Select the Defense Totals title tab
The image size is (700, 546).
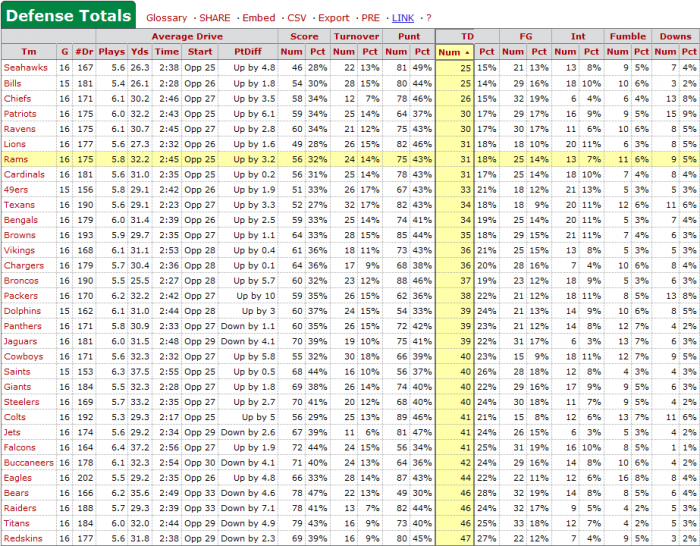click(x=68, y=16)
